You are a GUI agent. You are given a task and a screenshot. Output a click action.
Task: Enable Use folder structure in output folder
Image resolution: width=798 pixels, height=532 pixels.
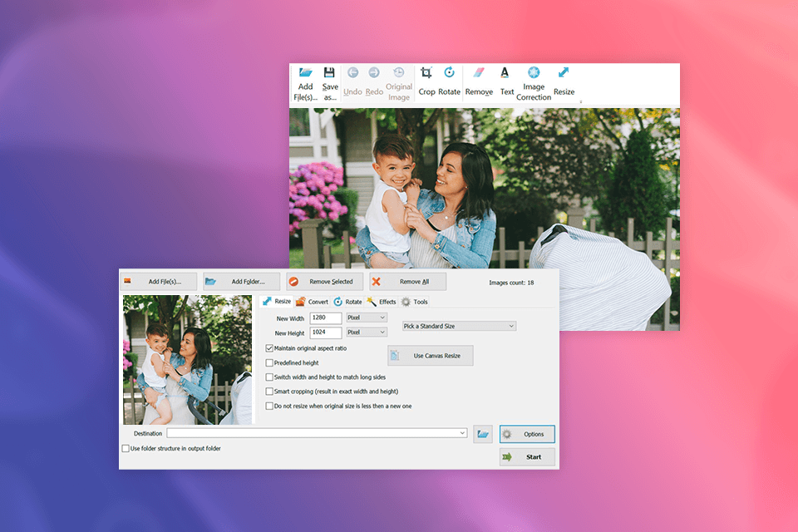[x=126, y=449]
